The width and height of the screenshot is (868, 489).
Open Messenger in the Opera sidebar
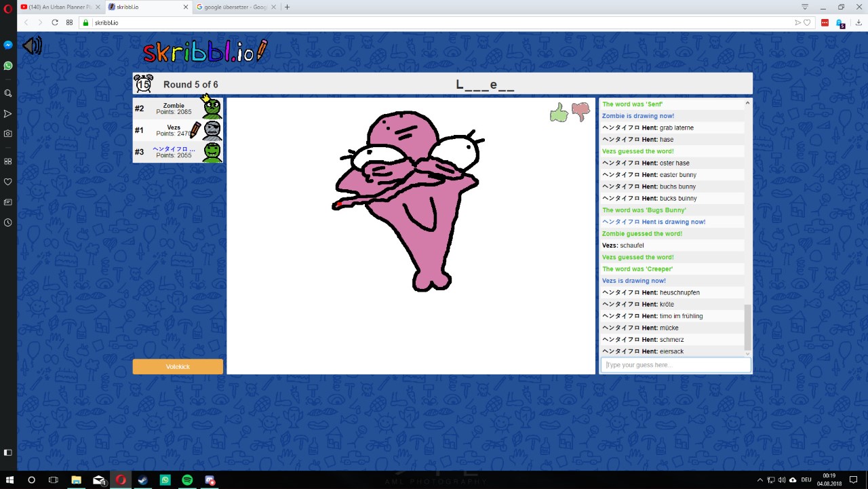pos(8,45)
